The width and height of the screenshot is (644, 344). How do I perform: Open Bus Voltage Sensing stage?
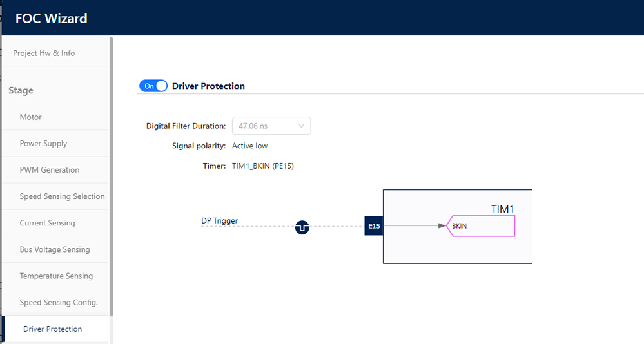tap(55, 249)
